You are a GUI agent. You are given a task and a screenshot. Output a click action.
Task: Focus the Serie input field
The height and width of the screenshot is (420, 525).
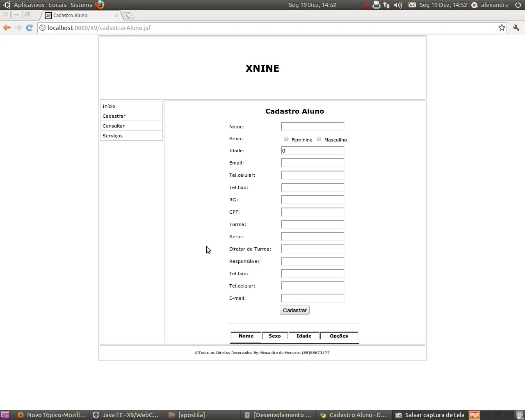click(313, 237)
